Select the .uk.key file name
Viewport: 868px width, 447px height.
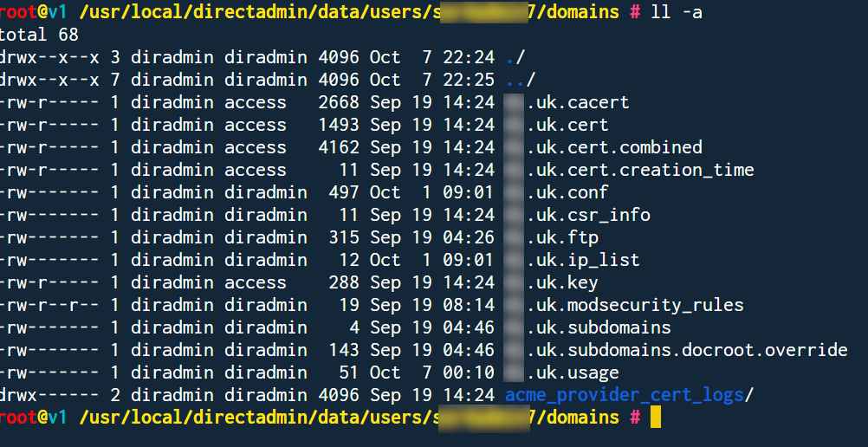click(561, 282)
